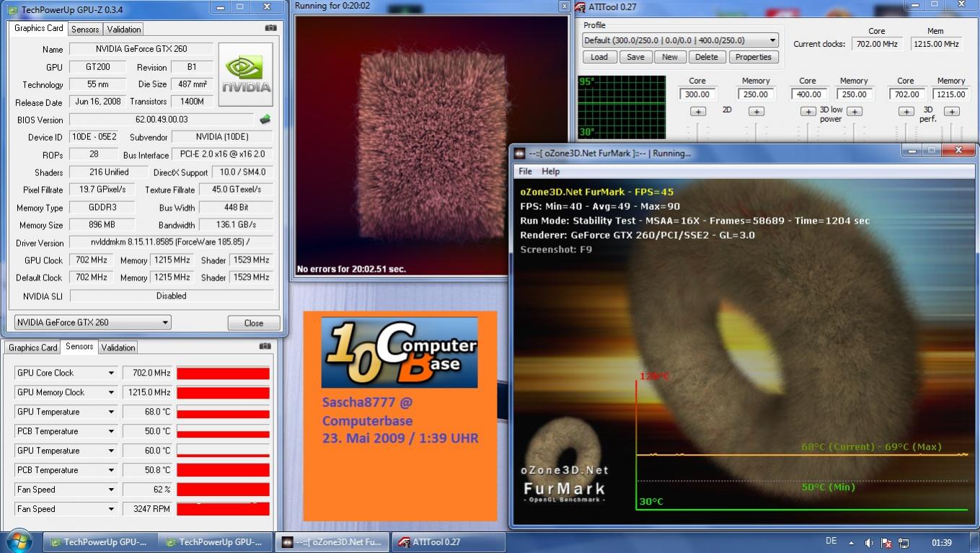Screen dimensions: 980x553
Task: Click the ATITool Save button
Action: pyautogui.click(x=636, y=57)
